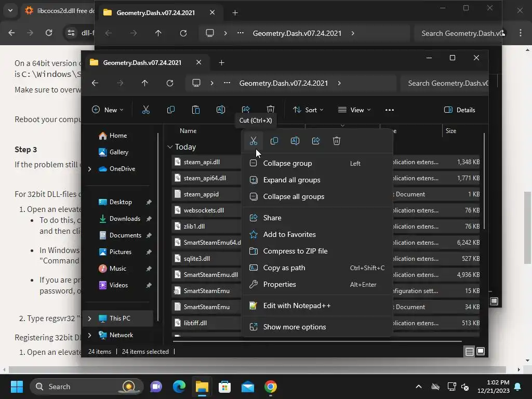532x399 pixels.
Task: Go back in the front Explorer window
Action: pyautogui.click(x=95, y=83)
